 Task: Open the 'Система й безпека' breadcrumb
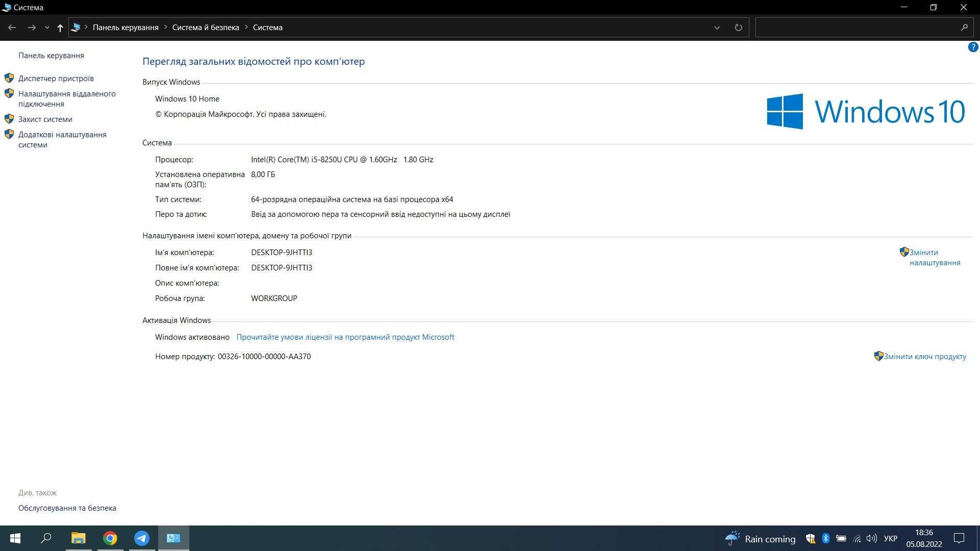pyautogui.click(x=206, y=28)
